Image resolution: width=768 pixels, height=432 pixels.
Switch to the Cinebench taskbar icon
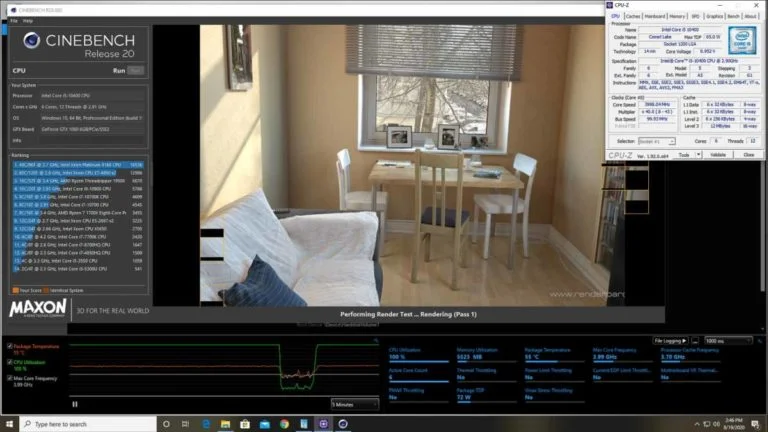coord(343,424)
